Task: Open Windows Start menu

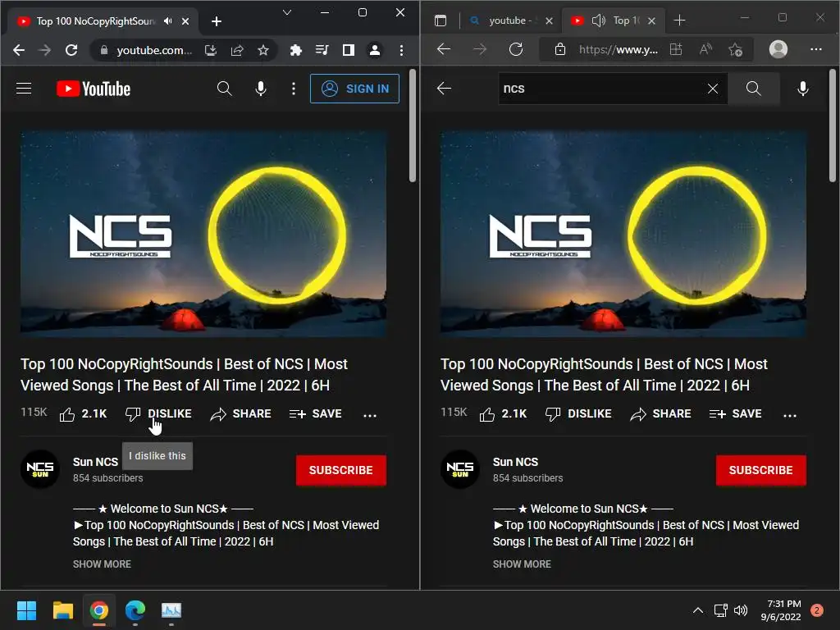Action: tap(26, 610)
